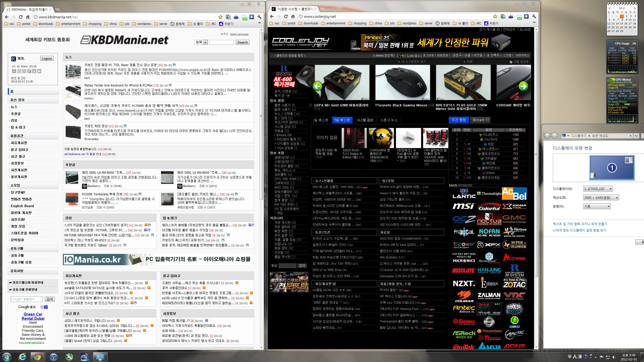Expand bookmarks overflow chevron in KBDMania window

click(x=259, y=23)
